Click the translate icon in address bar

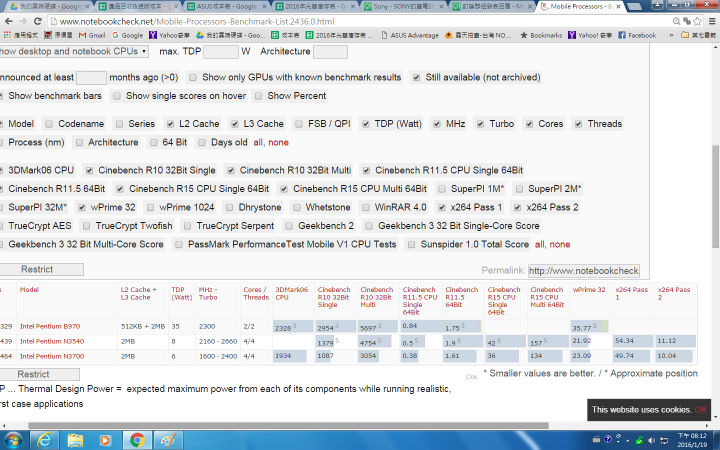(687, 21)
